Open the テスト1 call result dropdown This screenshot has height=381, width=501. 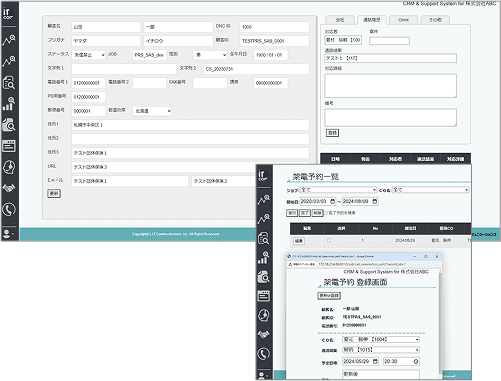390,58
